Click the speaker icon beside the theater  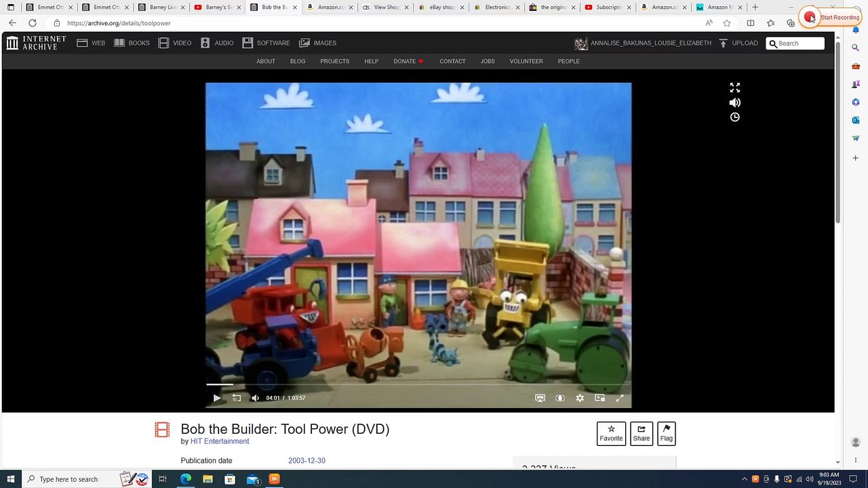(x=735, y=102)
